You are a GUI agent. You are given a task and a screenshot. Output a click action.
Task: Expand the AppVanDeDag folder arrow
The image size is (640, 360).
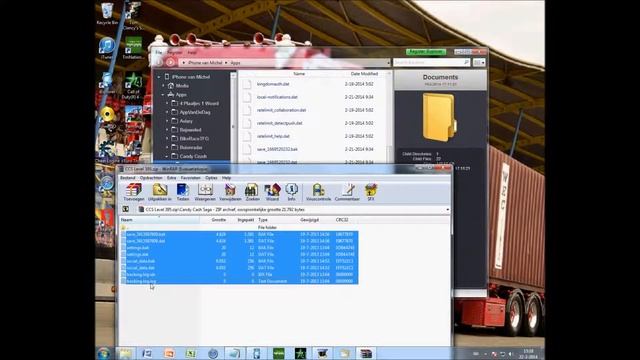(167, 112)
